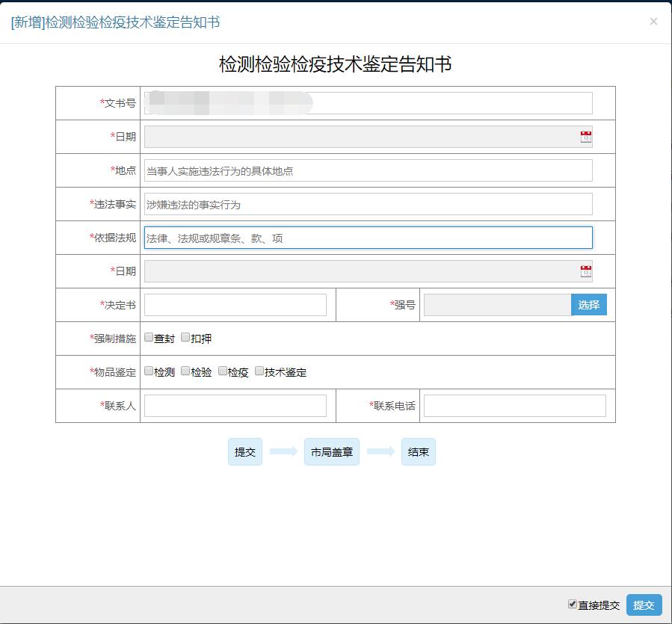This screenshot has height=624, width=672.
Task: Click the 强制措施 label
Action: pyautogui.click(x=113, y=339)
